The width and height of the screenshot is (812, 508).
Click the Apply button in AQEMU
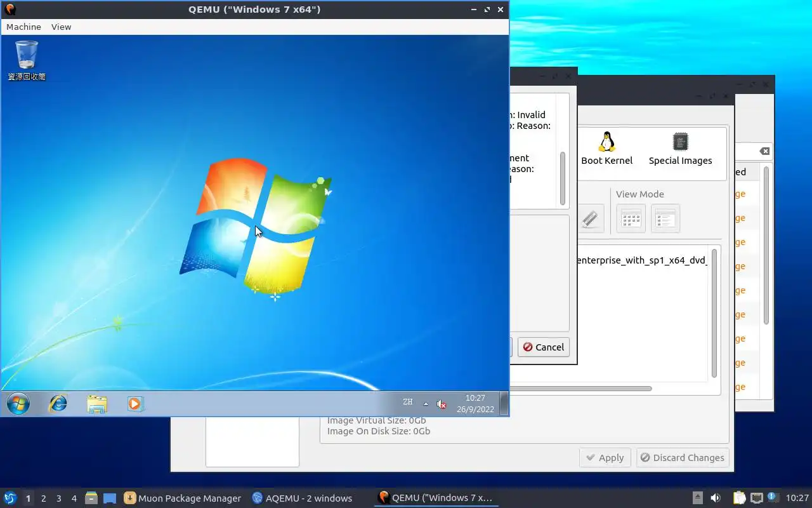[x=605, y=458]
